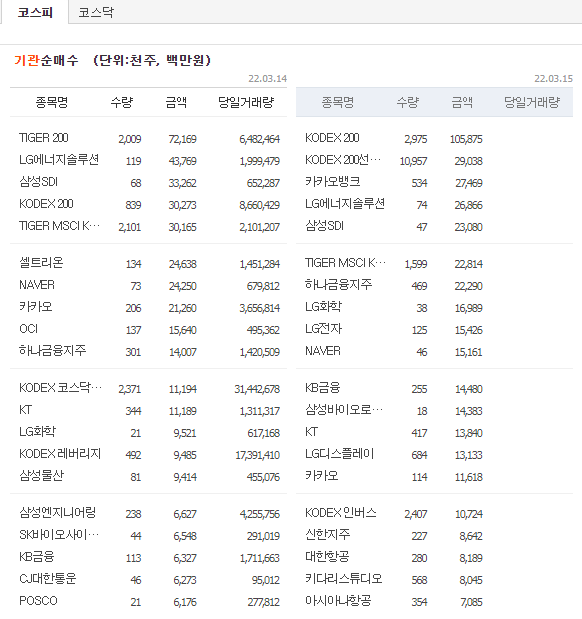Open KODEX 200 in the 22.03.15 list
The height and width of the screenshot is (619, 582).
(332, 138)
